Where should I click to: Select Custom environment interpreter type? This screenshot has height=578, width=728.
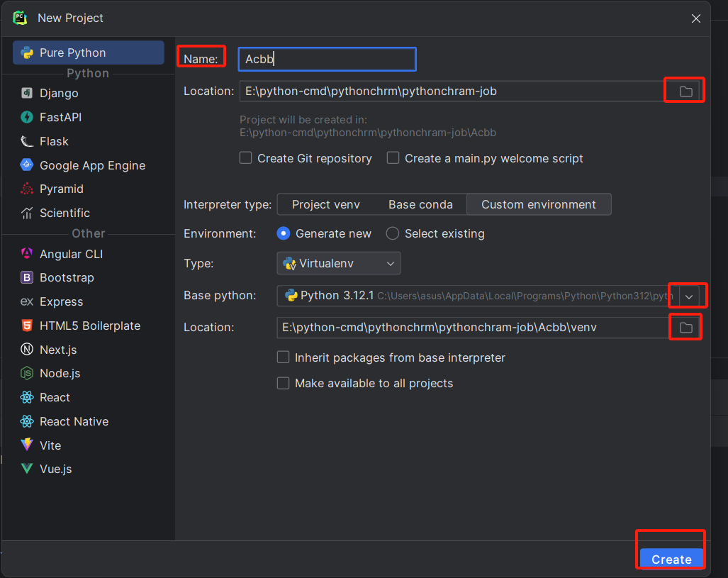(539, 204)
